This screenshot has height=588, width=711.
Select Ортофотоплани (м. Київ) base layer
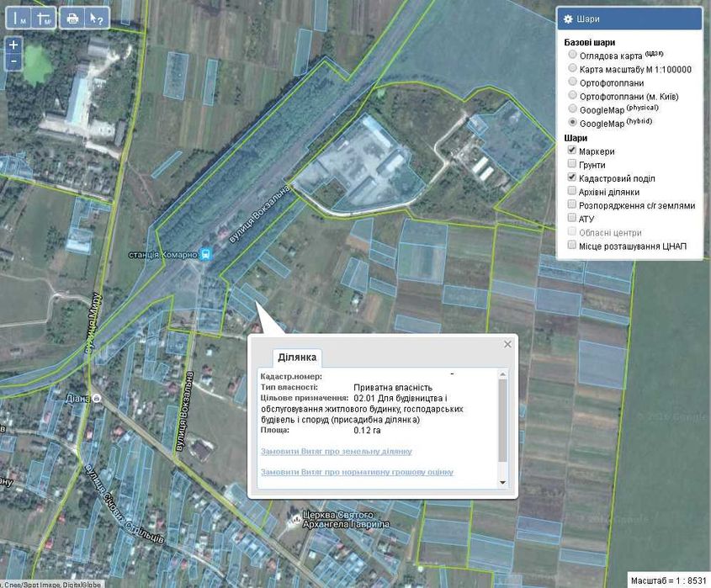[x=572, y=95]
